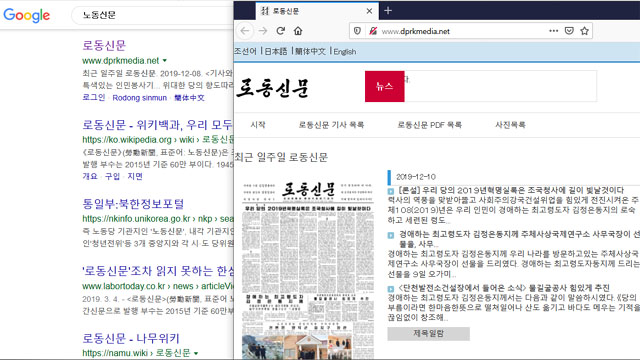Save page to Pocket icon

pyautogui.click(x=569, y=31)
